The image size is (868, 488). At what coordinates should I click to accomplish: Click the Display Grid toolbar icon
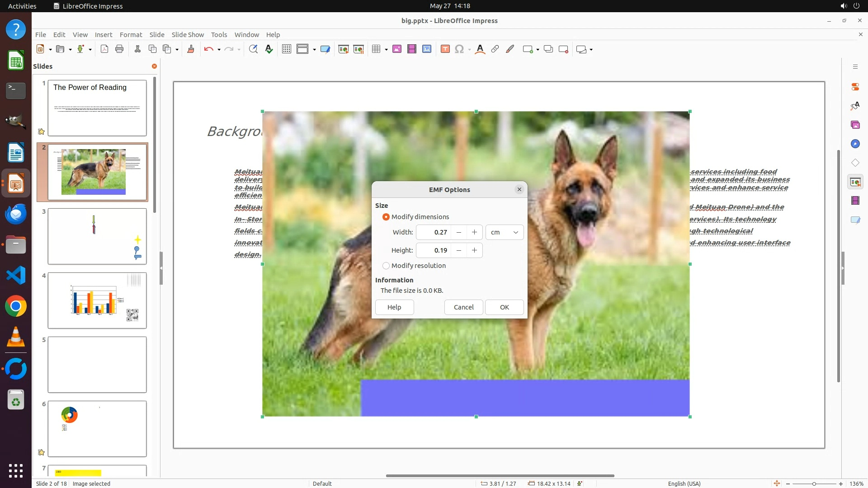click(x=287, y=49)
